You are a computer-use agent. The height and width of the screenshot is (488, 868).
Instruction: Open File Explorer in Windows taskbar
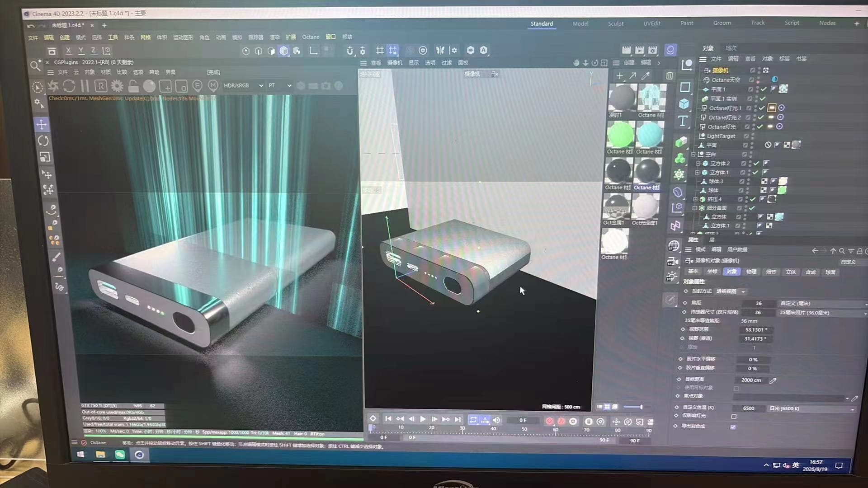(100, 455)
